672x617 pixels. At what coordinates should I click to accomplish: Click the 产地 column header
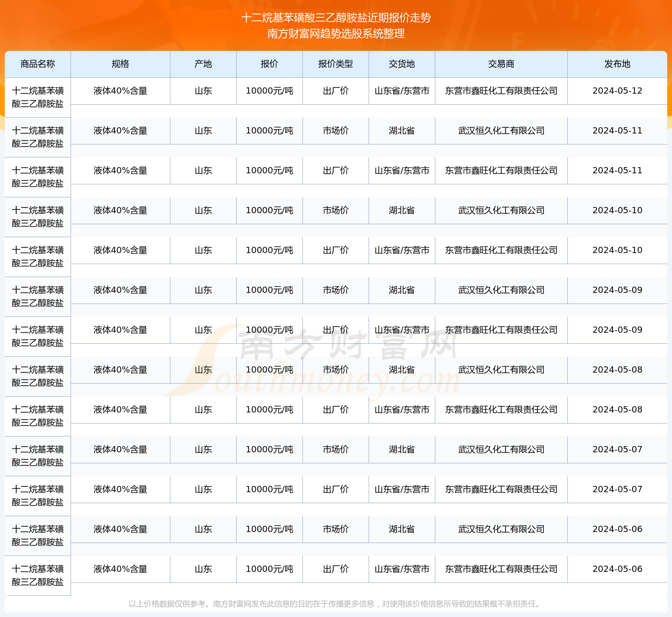click(204, 64)
